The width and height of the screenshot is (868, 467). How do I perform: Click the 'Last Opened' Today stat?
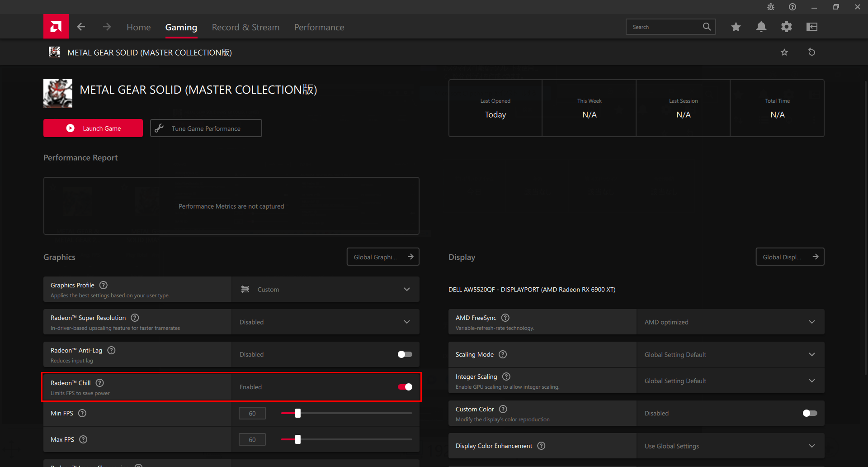[495, 108]
